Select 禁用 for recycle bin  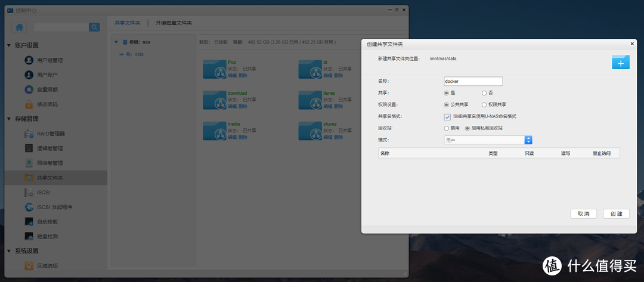click(x=447, y=128)
